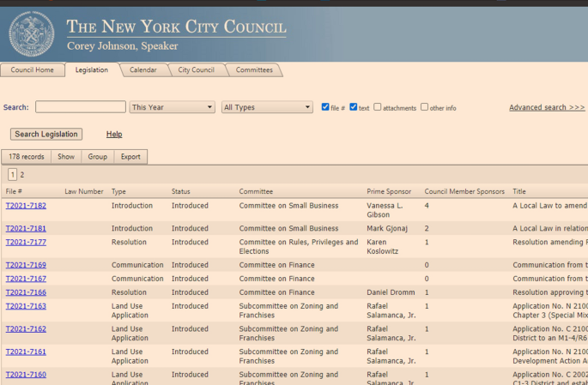
Task: Select the Vanessa L. Gibson sponsor cell
Action: point(385,210)
